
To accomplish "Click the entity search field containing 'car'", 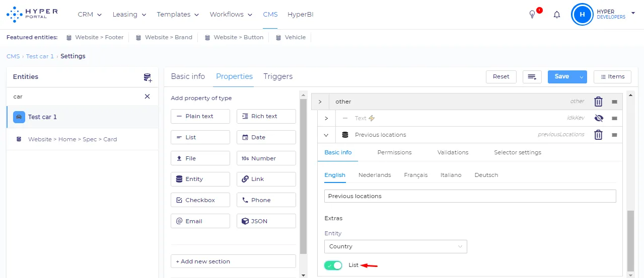I will tap(76, 96).
